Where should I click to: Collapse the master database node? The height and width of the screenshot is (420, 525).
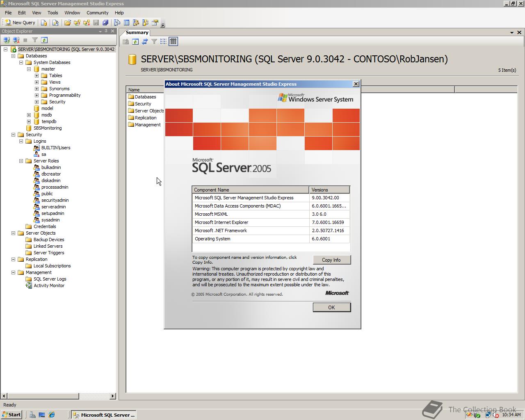[29, 69]
